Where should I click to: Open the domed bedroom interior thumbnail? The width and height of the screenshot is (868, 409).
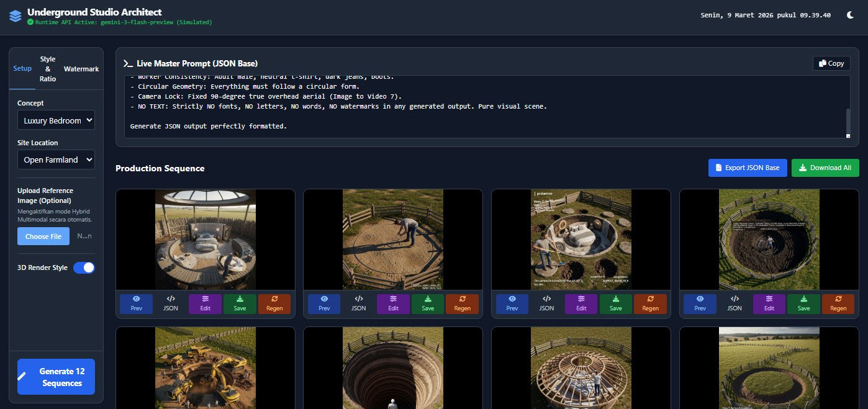tap(206, 240)
